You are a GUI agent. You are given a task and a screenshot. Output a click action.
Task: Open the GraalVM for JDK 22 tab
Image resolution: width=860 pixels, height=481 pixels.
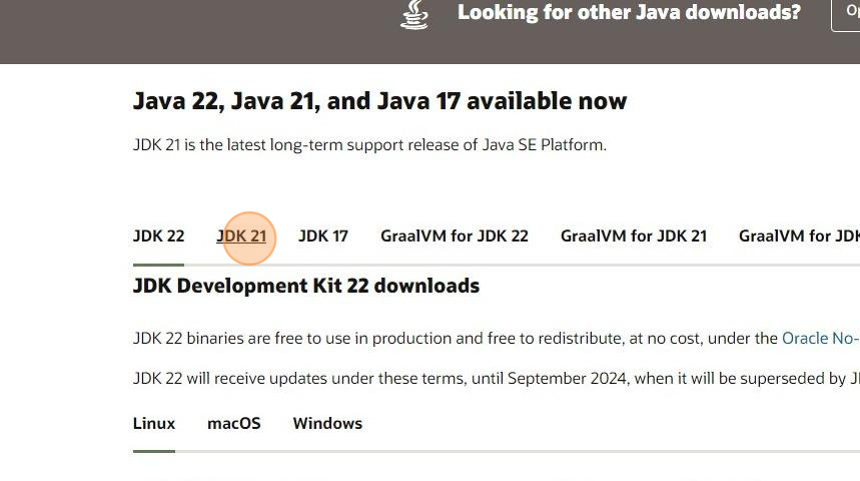click(x=454, y=236)
